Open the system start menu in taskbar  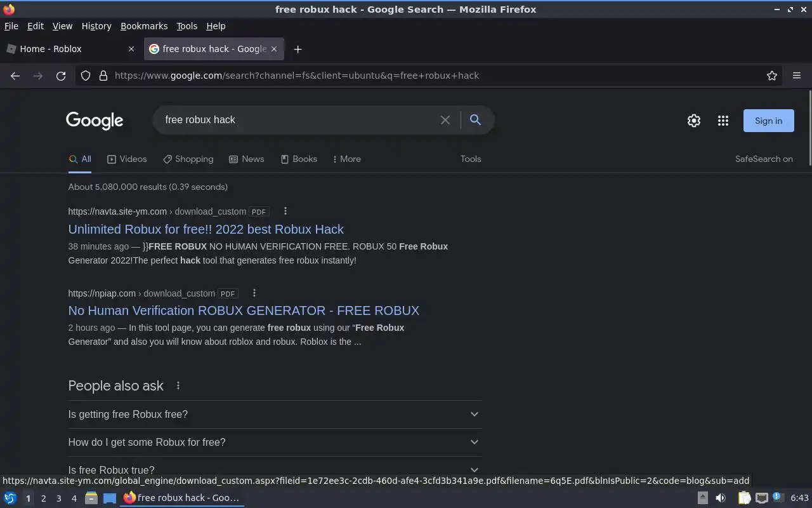10,498
